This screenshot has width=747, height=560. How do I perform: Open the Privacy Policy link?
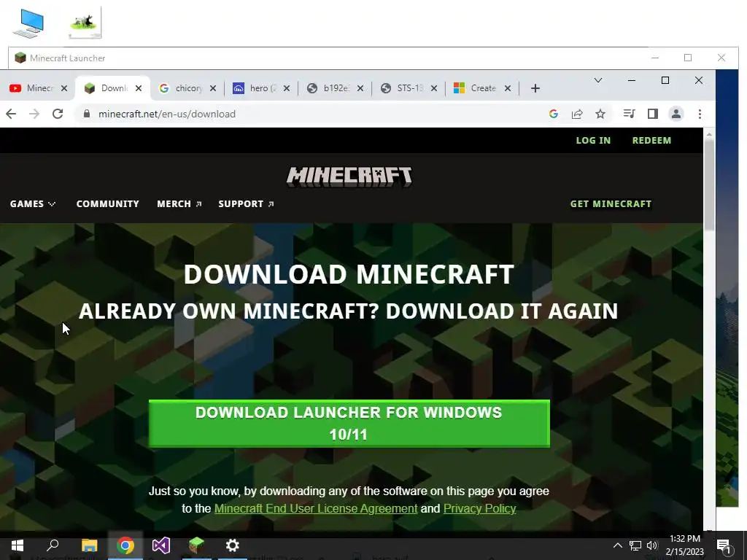click(480, 508)
